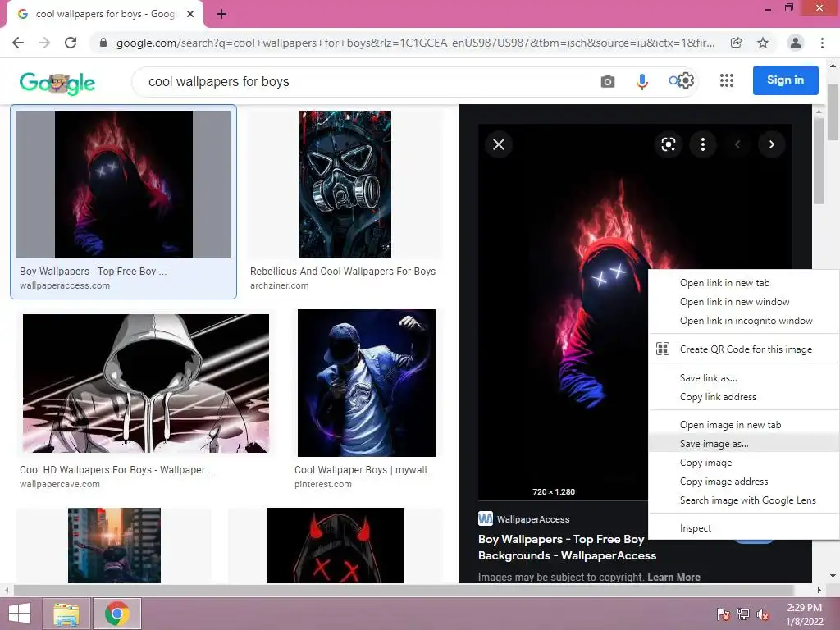Open the clock showing 2:29 PM

(x=804, y=614)
